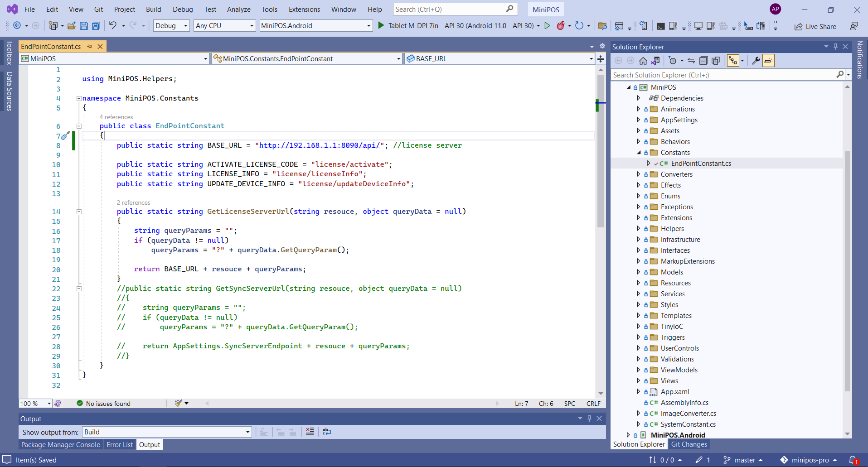The image size is (868, 467).
Task: Click the Navigate Backward arrow icon
Action: point(17,26)
